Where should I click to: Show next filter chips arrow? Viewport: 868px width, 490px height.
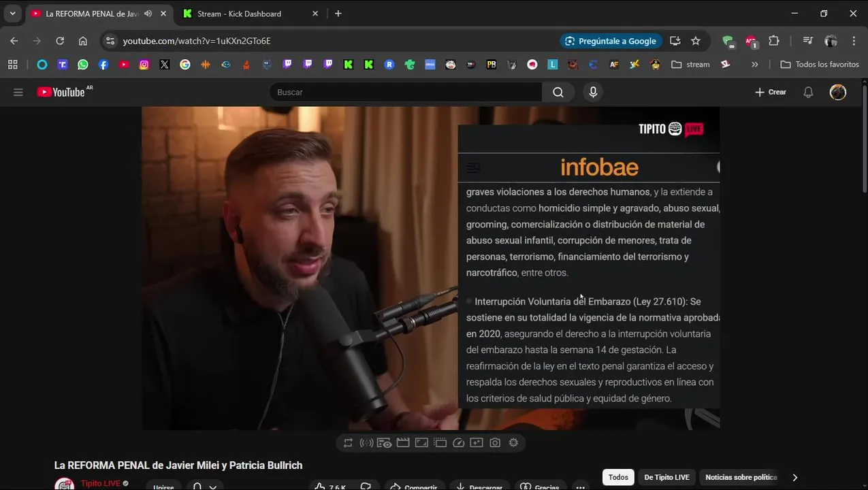click(794, 477)
